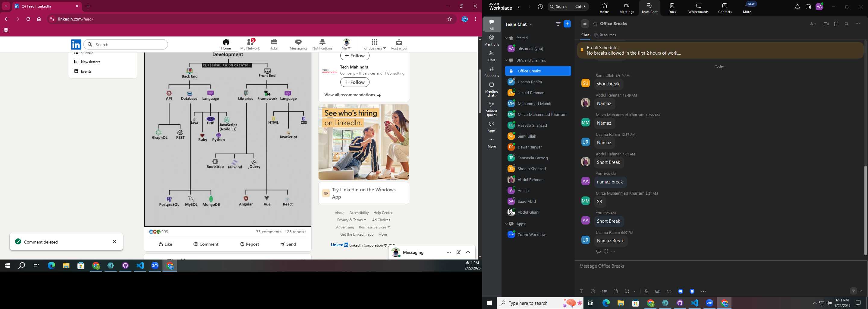Compose new message in LinkedIn Messaging bar
Image resolution: width=868 pixels, height=309 pixels.
click(x=458, y=252)
